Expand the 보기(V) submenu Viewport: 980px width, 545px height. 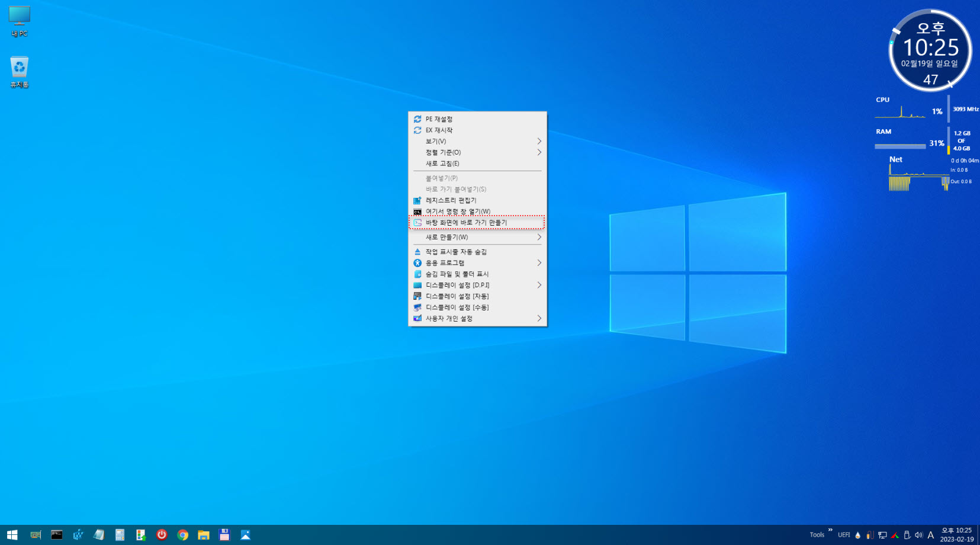(x=477, y=141)
